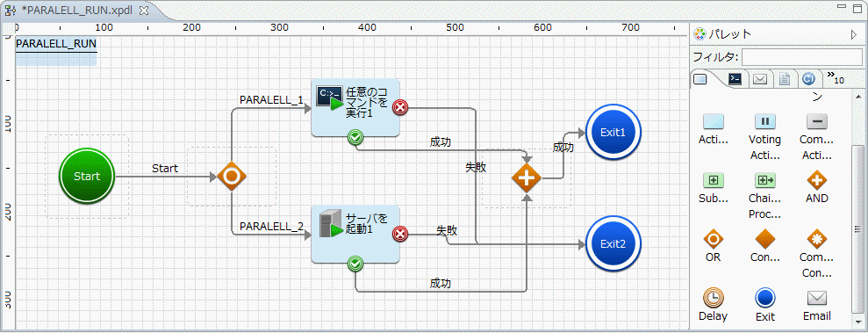Select the サーバを起動1 activity node
This screenshot has width=868, height=333.
pos(355,235)
